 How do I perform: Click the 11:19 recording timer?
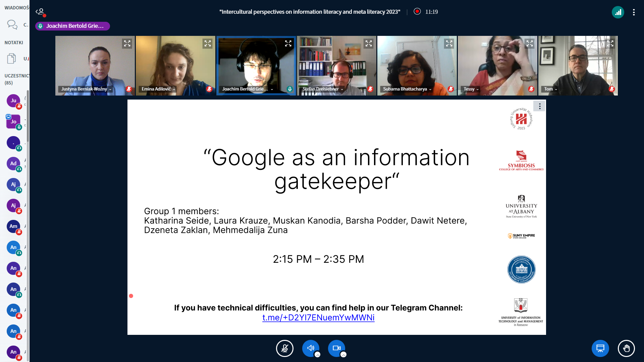click(431, 12)
